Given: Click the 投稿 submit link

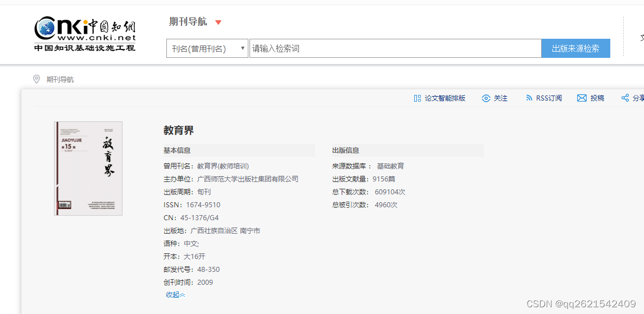Looking at the screenshot, I should [597, 98].
